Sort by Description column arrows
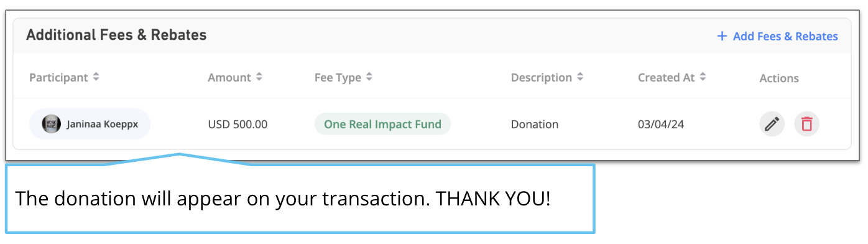 pyautogui.click(x=579, y=77)
